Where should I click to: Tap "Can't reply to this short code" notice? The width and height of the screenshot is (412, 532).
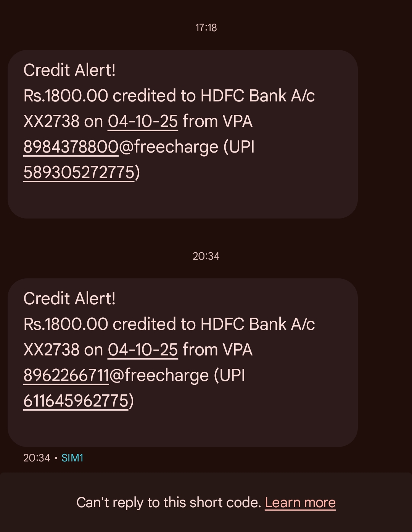pos(169,503)
